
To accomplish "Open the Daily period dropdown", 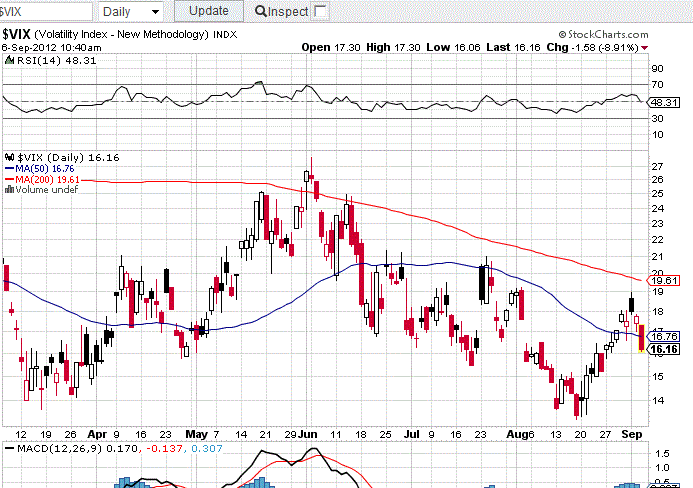I will tap(130, 11).
